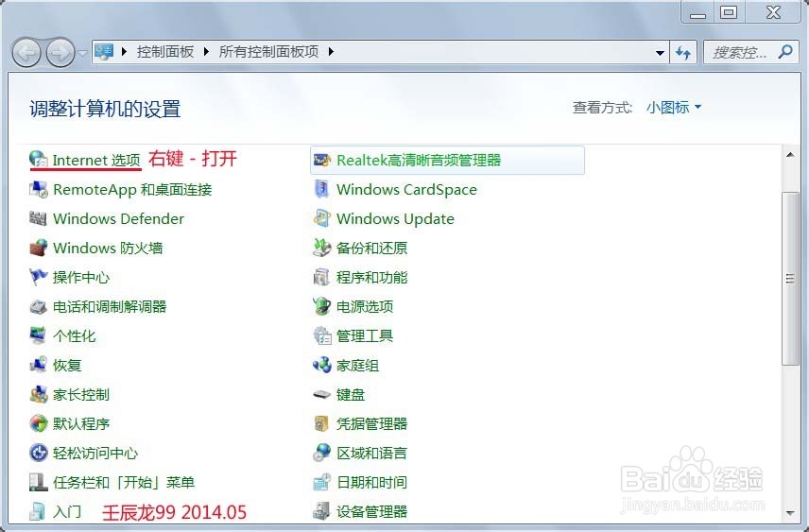Expand the address bar history dropdown arrow
Viewport: 809px width, 532px height.
[660, 52]
